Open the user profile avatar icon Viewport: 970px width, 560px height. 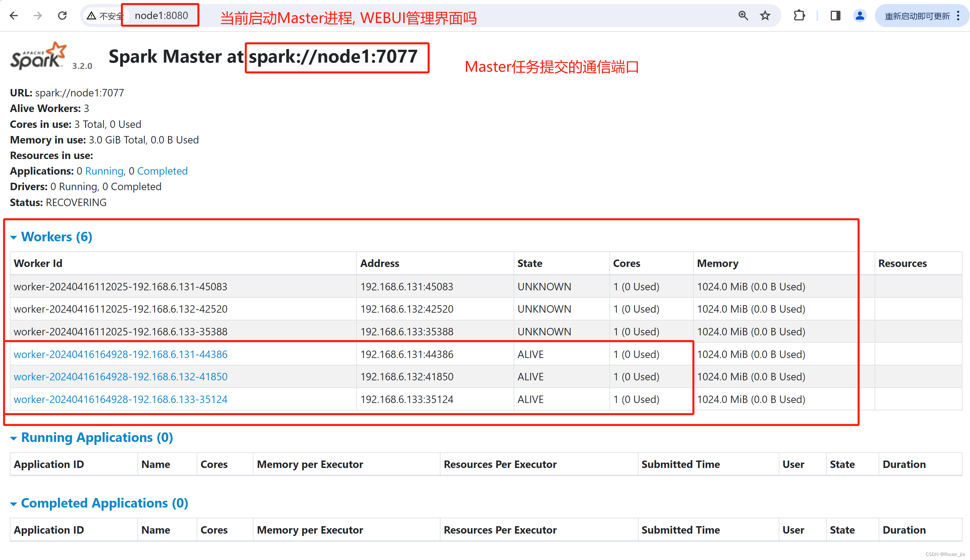point(860,16)
